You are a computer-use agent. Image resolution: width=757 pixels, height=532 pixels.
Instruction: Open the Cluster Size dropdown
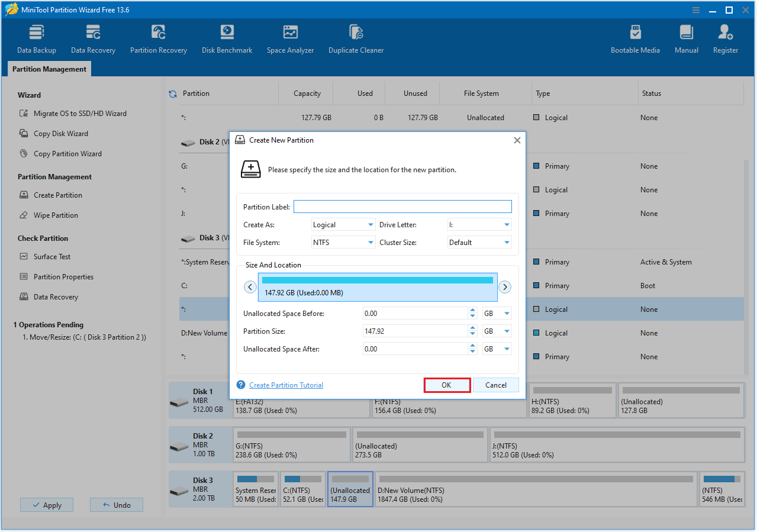(x=479, y=243)
